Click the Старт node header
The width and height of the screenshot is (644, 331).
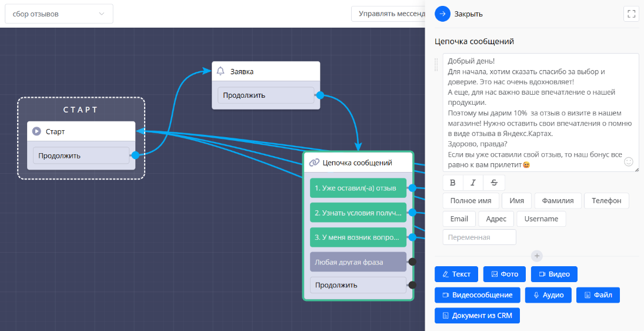(81, 131)
